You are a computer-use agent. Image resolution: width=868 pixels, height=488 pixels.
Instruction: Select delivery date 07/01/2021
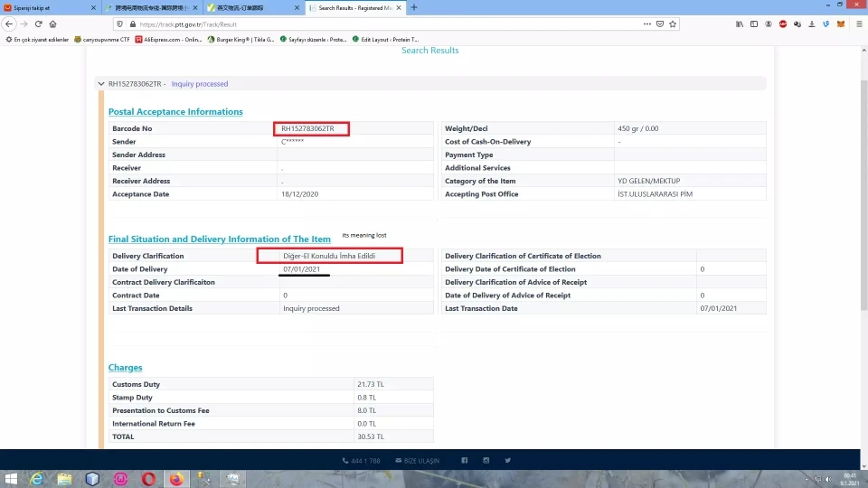pyautogui.click(x=301, y=269)
